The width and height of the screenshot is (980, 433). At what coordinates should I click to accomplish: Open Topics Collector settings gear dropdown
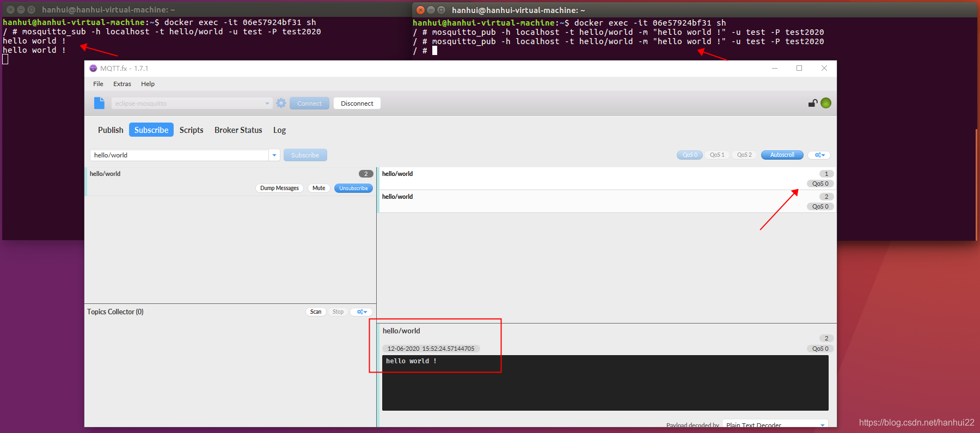362,312
